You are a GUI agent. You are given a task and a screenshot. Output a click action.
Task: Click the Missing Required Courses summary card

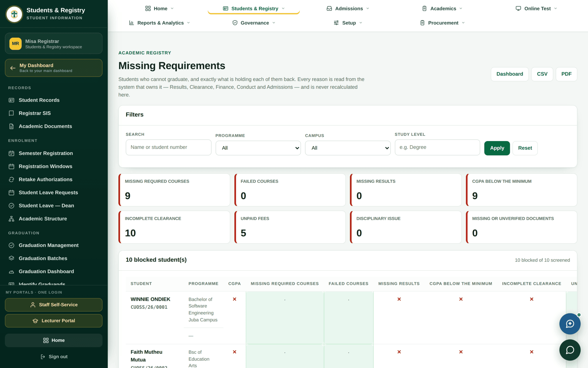pos(174,190)
